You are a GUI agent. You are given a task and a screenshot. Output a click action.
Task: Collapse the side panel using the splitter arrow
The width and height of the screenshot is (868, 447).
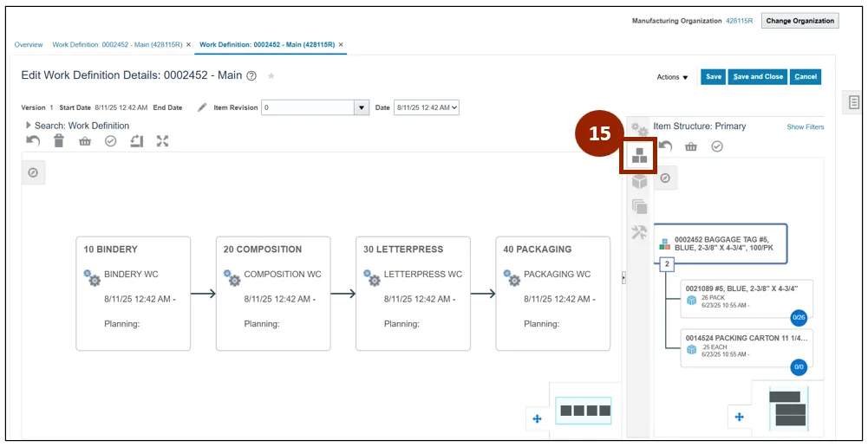click(x=623, y=278)
